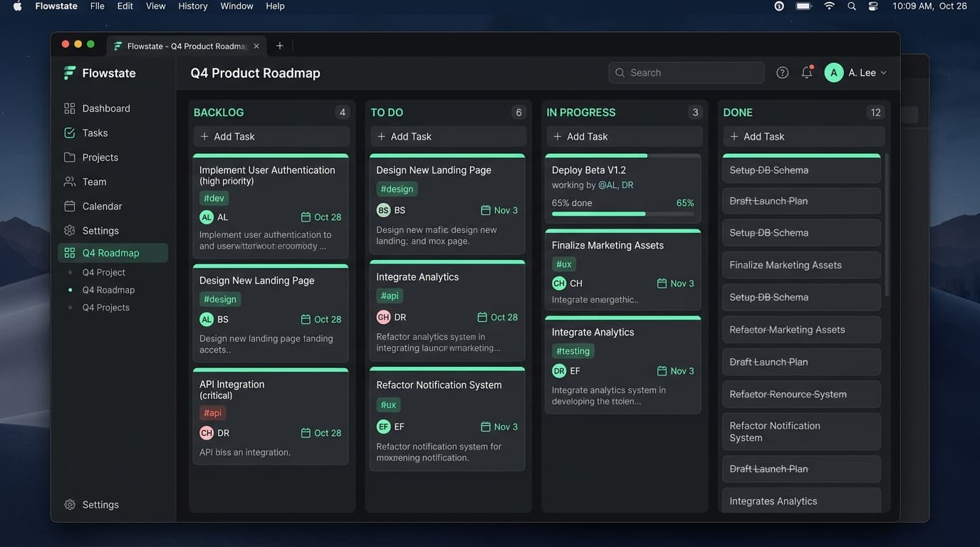Click into the Search field

pyautogui.click(x=687, y=73)
